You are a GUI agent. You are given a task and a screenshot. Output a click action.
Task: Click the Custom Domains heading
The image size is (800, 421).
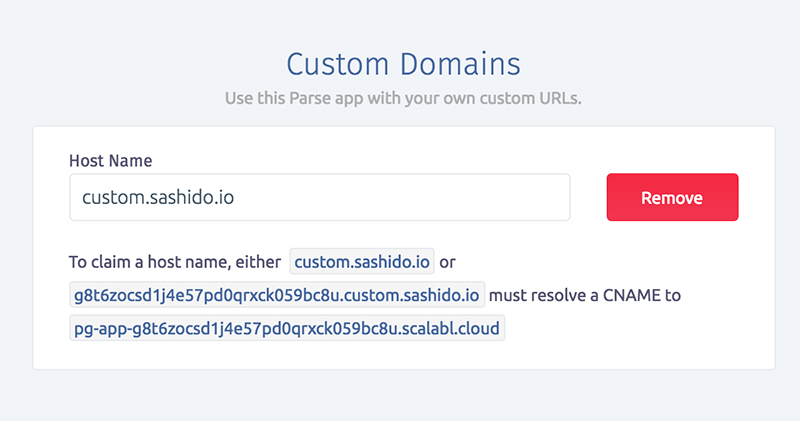403,64
